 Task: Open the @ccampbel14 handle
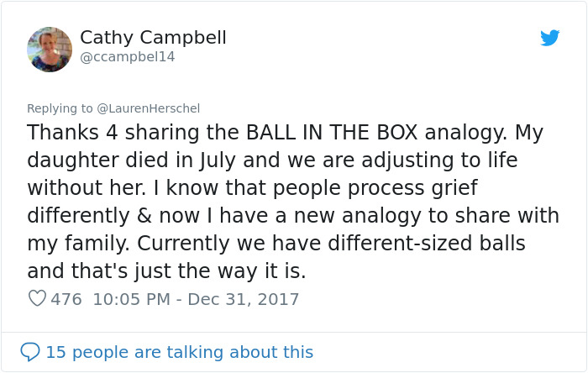tap(127, 57)
